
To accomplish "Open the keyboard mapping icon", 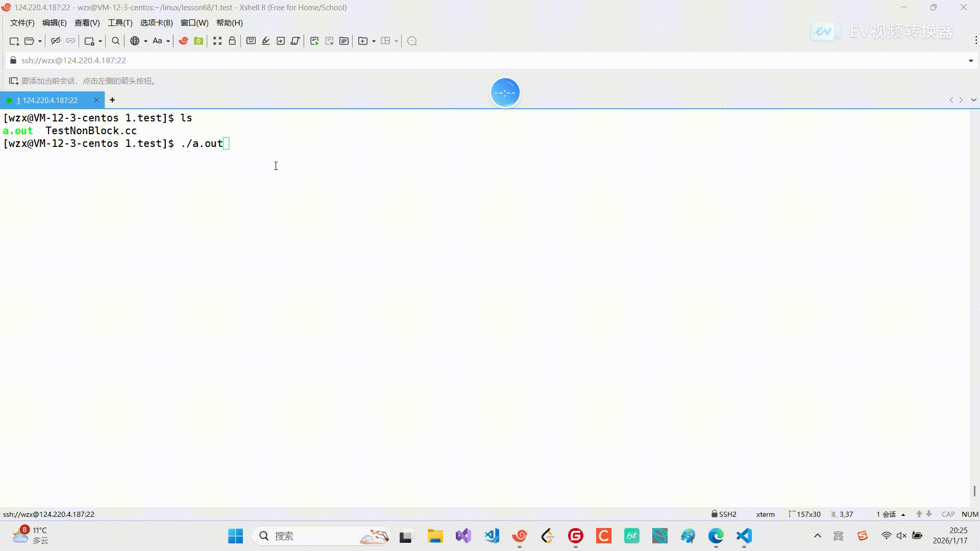I will [251, 41].
